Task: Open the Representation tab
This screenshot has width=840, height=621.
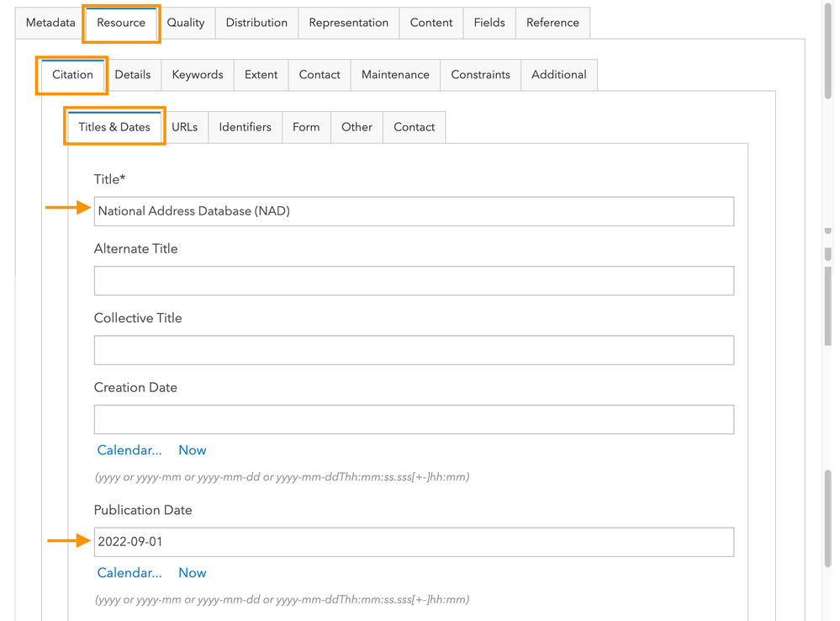Action: (348, 23)
